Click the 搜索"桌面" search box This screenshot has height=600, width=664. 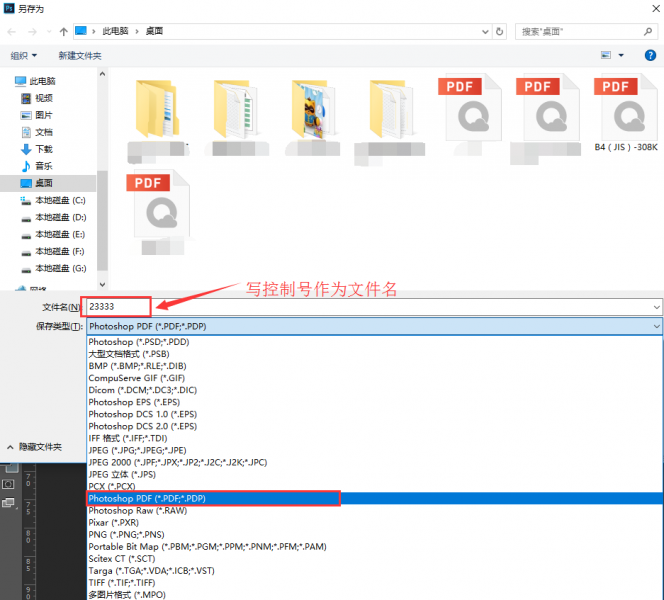580,31
